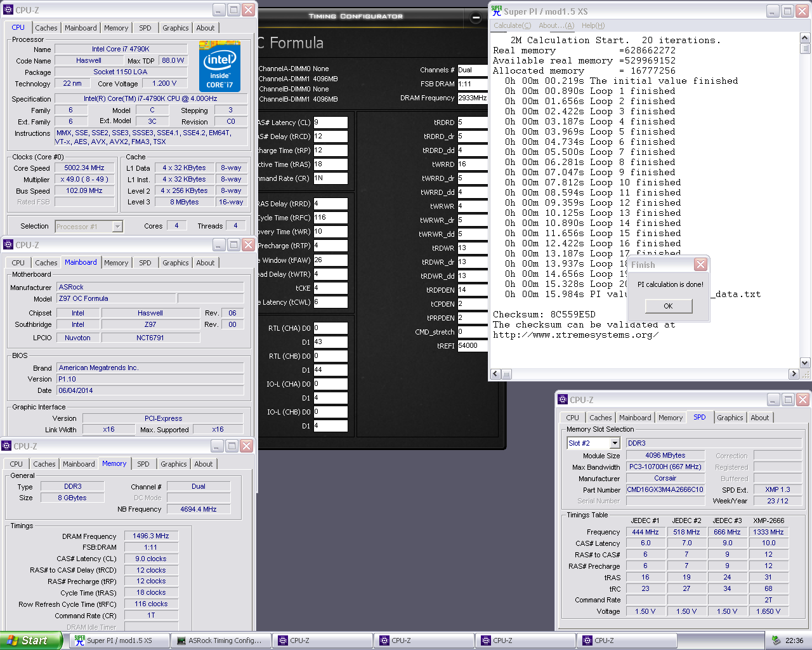Click the manufacturer value Corsair

pyautogui.click(x=665, y=478)
